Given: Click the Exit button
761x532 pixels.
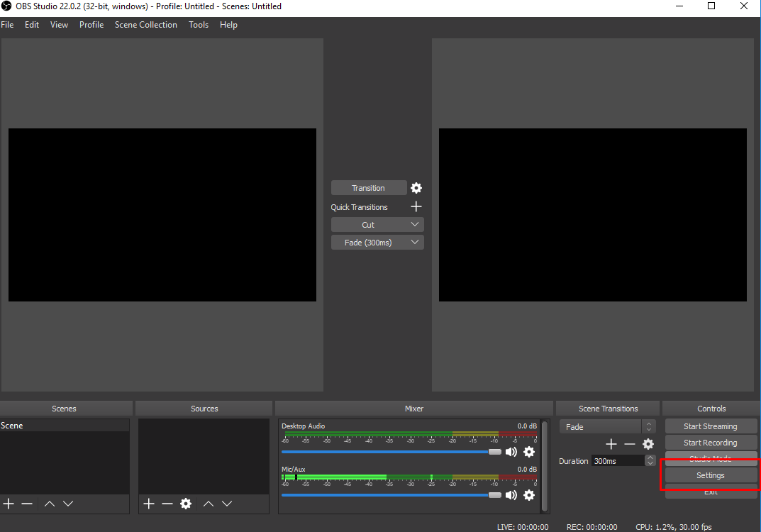Looking at the screenshot, I should pos(711,492).
